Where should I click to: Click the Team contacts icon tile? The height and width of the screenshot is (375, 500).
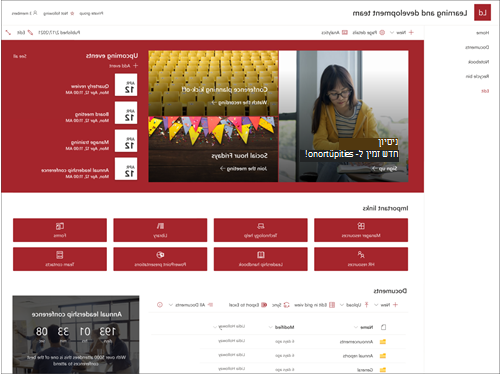[x=60, y=259]
